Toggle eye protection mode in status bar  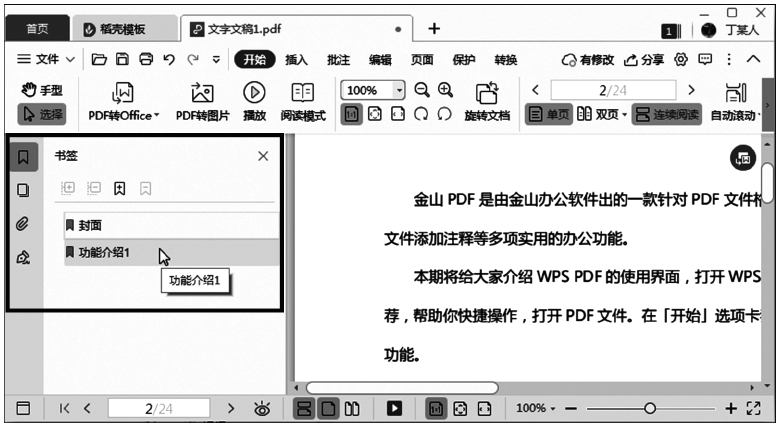click(x=263, y=408)
